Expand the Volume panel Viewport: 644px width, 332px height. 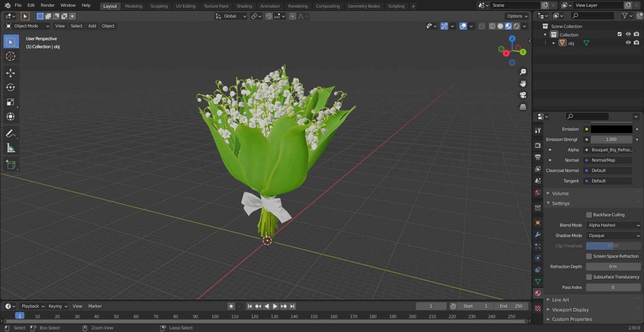pos(560,193)
